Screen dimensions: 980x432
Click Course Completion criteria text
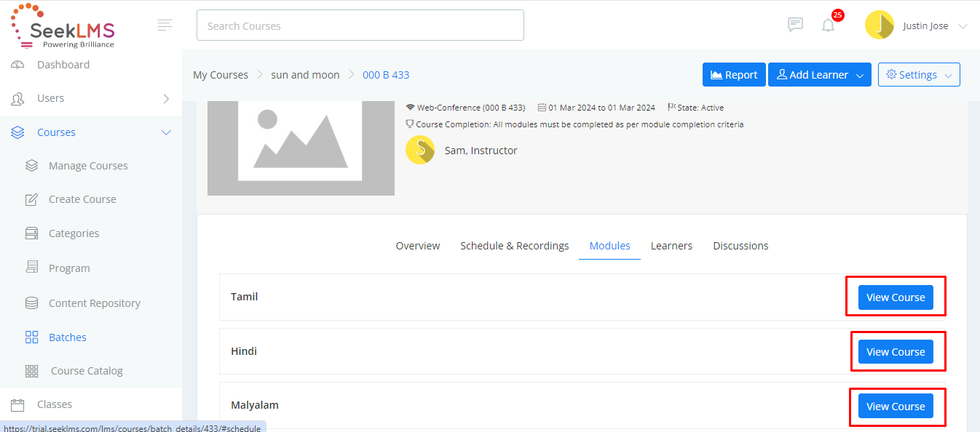(580, 124)
